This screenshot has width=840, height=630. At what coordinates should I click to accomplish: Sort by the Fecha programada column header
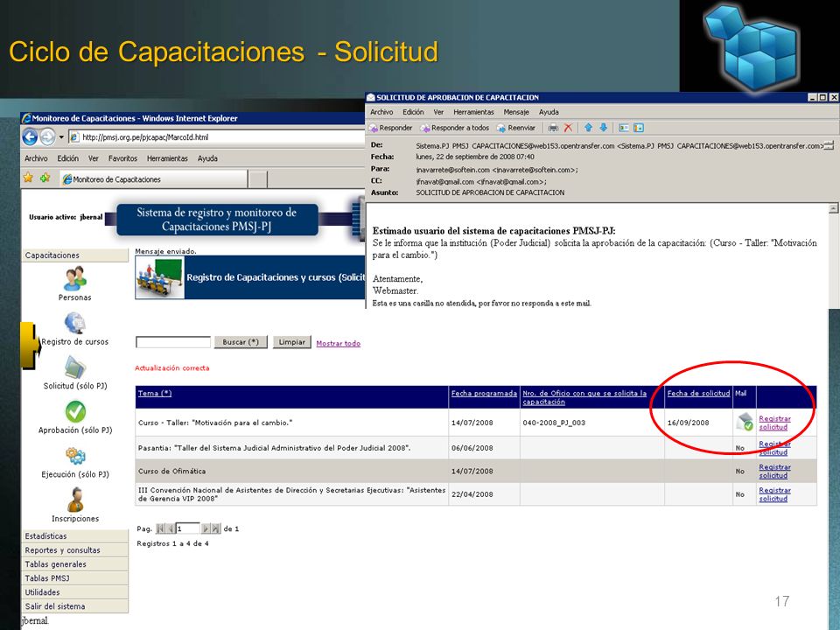[484, 393]
